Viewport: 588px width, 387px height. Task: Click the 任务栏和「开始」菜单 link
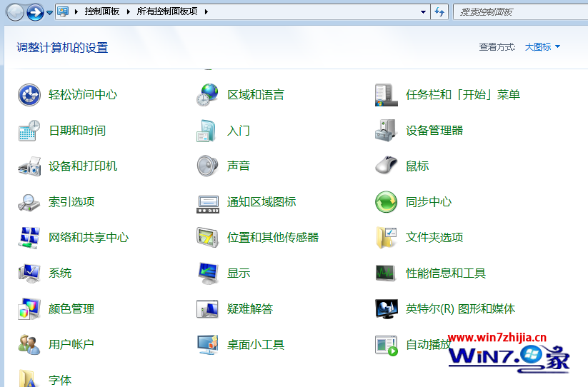point(463,95)
